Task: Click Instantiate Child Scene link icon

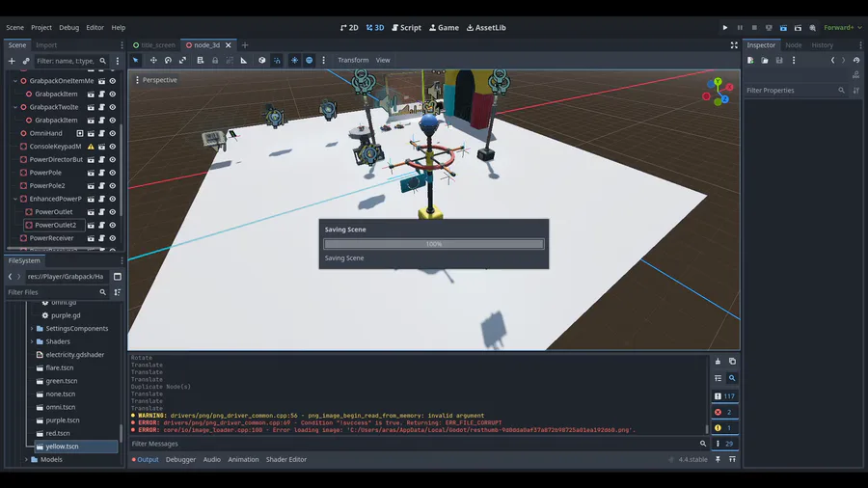Action: click(x=26, y=61)
